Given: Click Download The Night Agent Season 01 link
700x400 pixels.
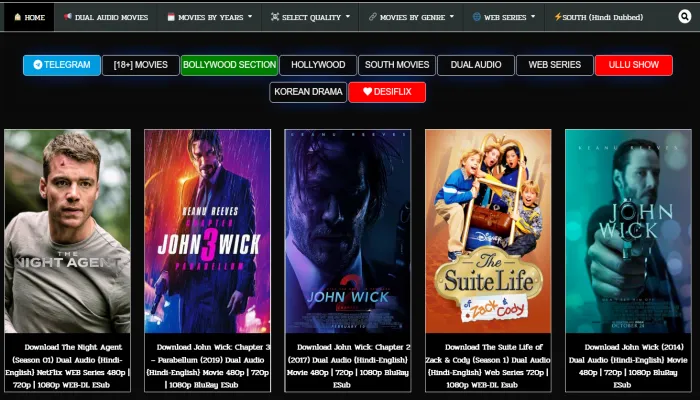Looking at the screenshot, I should (x=67, y=366).
